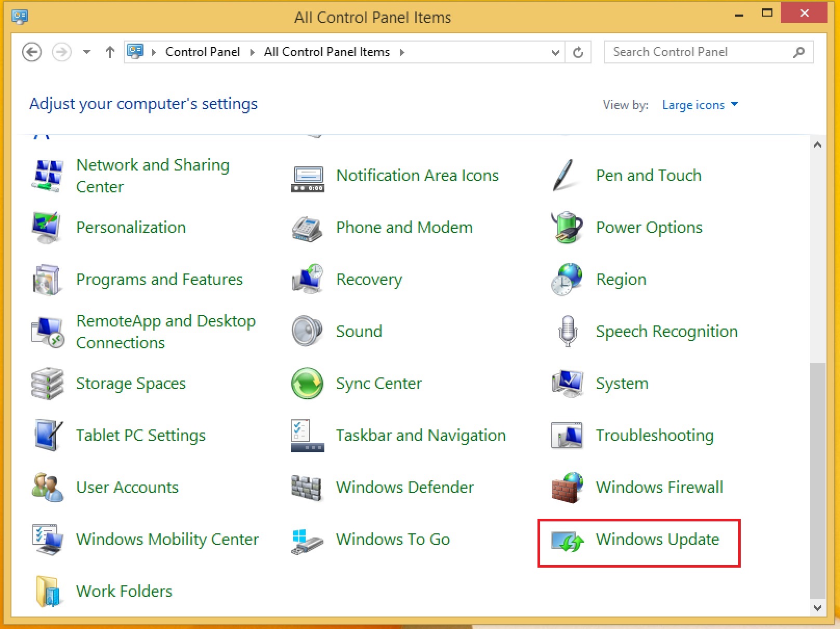Open the User Accounts icon

47,488
